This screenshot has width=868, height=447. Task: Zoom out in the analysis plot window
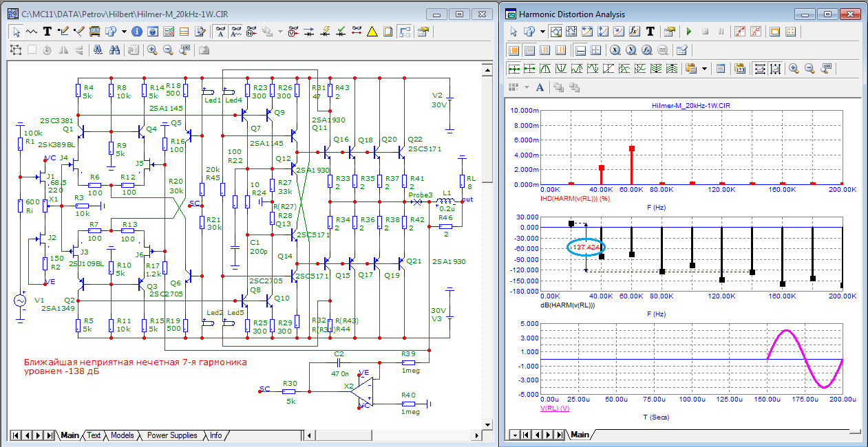(x=810, y=68)
